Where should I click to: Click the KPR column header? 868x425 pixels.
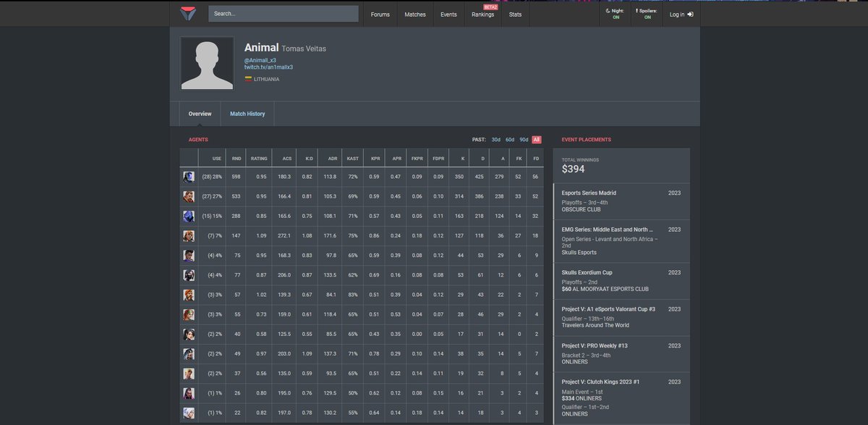[x=375, y=158]
